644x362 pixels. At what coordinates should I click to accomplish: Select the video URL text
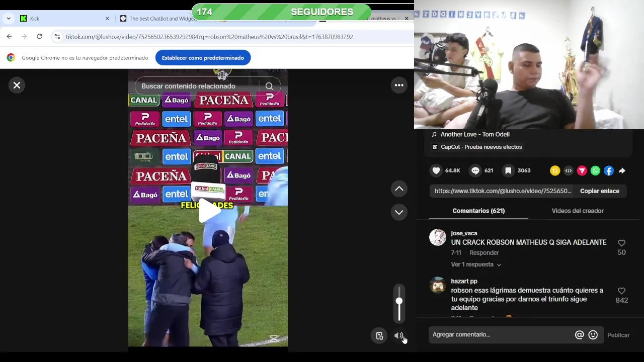click(x=503, y=191)
